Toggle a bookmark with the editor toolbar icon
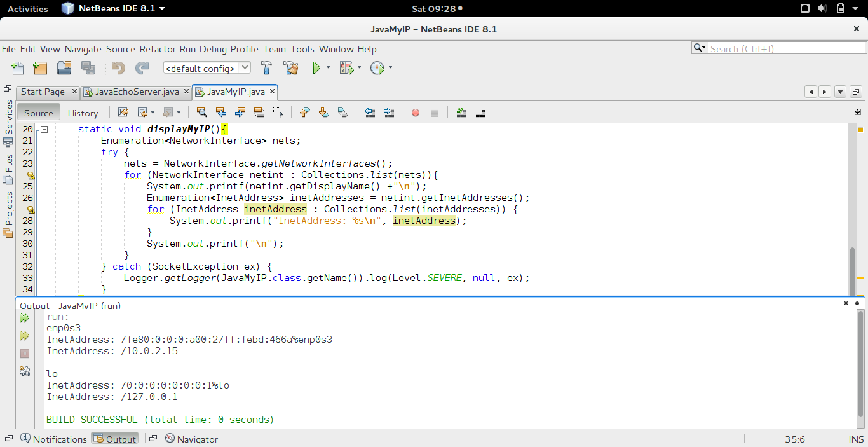868x447 pixels. pos(343,113)
